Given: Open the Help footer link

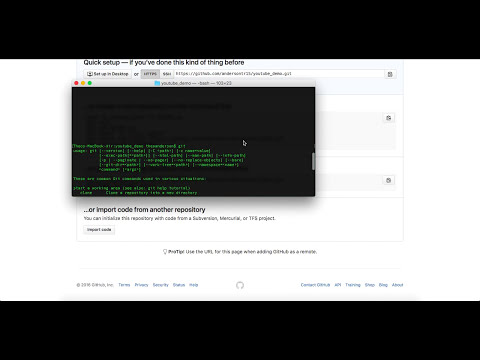Looking at the screenshot, I should (194, 285).
